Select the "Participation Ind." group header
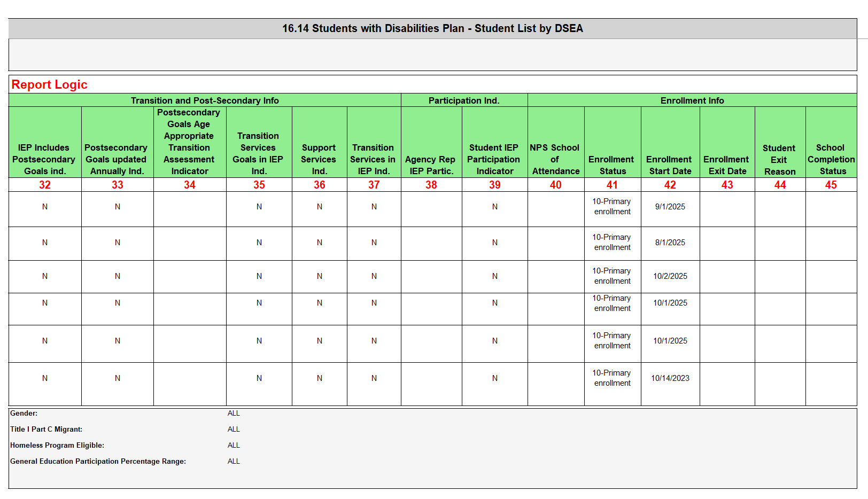Viewport: 868px width, 499px height. click(x=463, y=100)
